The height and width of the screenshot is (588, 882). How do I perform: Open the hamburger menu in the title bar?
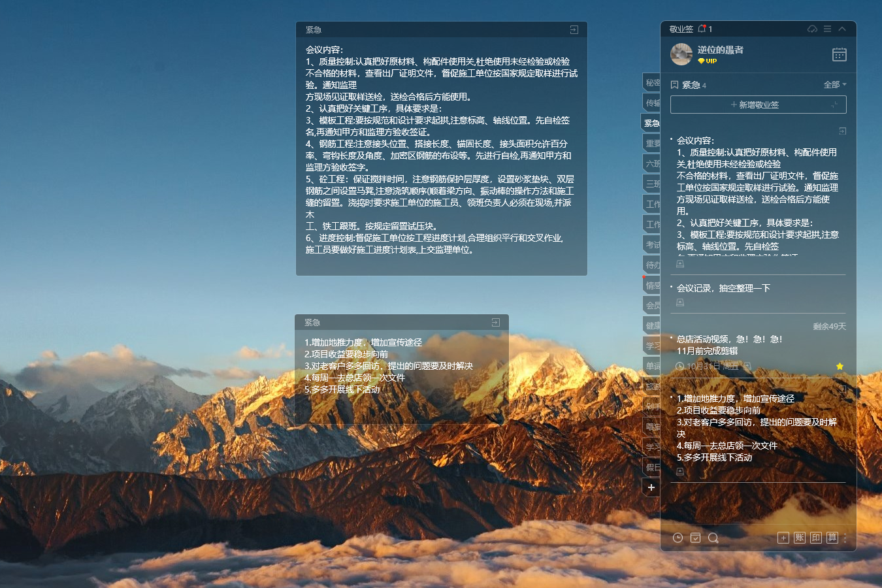[827, 29]
